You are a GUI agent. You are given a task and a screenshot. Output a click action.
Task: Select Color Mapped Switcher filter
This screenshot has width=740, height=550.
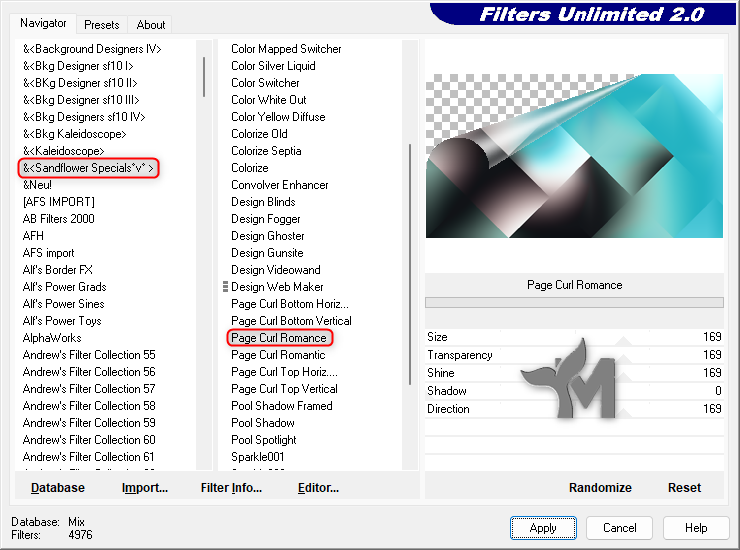[x=286, y=49]
